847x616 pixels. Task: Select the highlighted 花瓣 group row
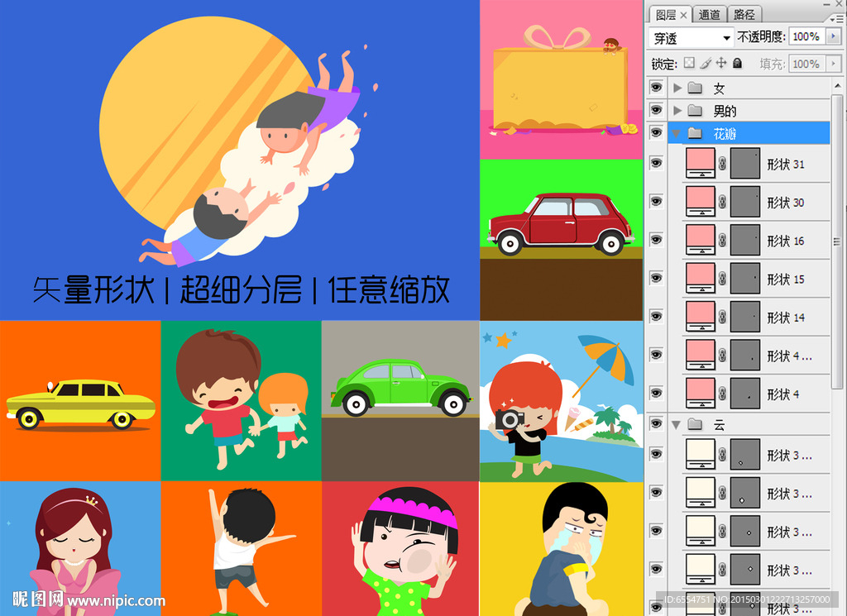click(x=749, y=133)
